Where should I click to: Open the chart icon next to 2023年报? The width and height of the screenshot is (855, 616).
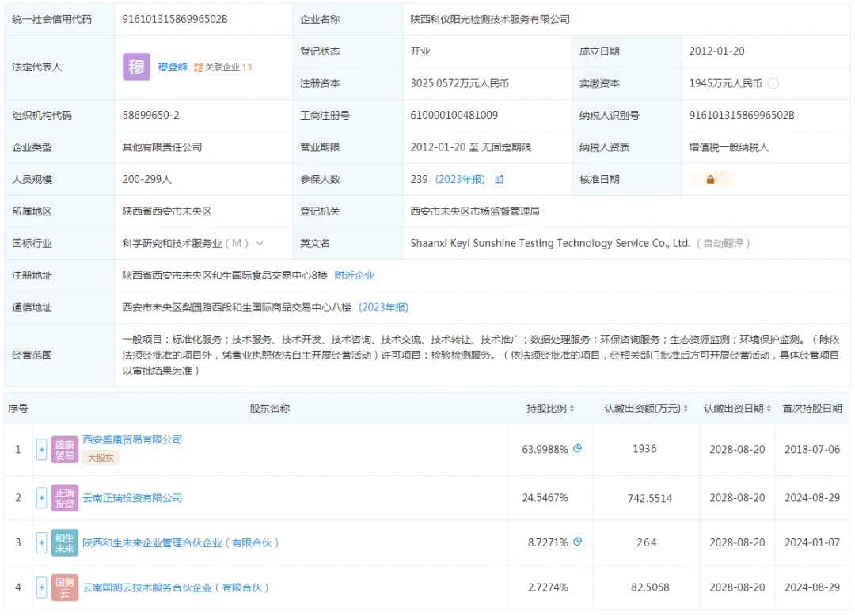click(x=499, y=180)
